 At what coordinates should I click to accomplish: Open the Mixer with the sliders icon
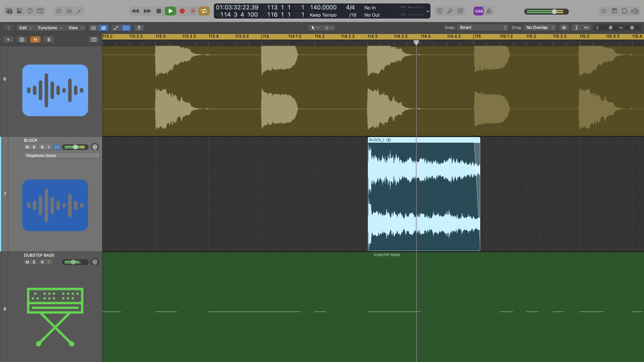point(69,11)
